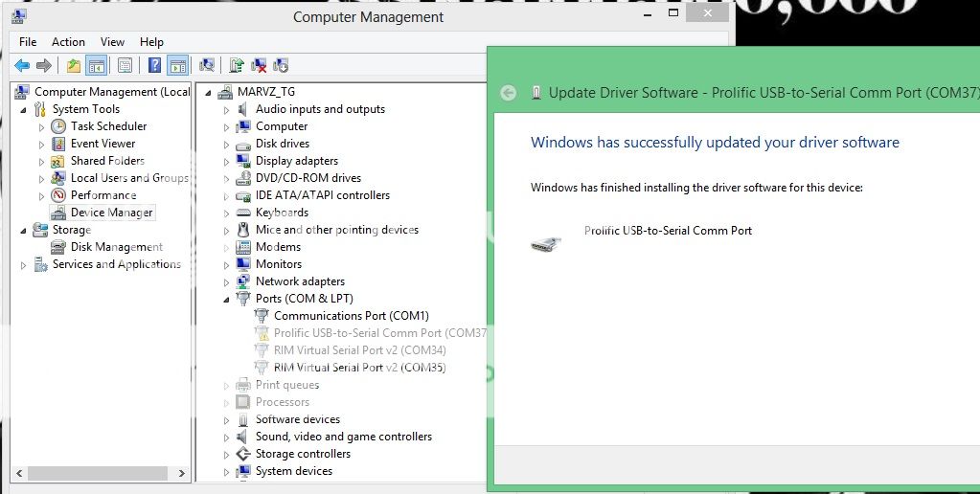Click Prolific USB-to-Serial Comm Port dialog label
Viewport: 980px width, 494px height.
pyautogui.click(x=668, y=231)
